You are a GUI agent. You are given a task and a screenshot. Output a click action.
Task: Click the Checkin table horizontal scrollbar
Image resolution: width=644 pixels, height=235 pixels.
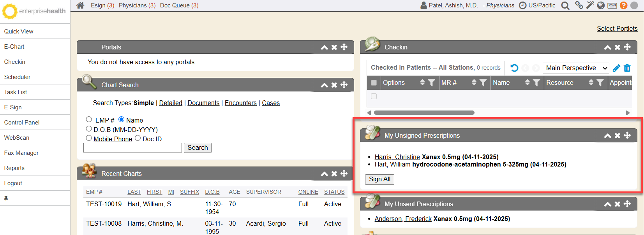[424, 113]
